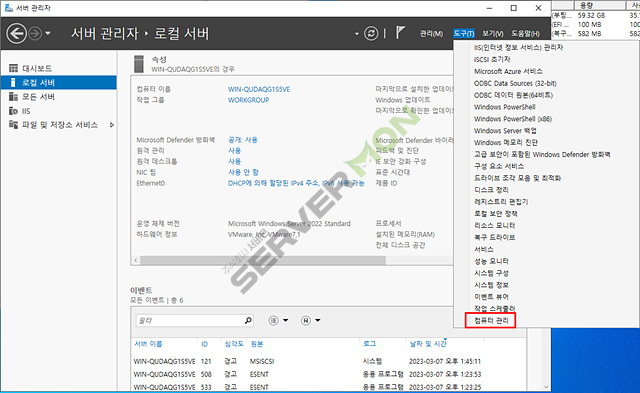Select 로컬 서버 in the sidebar
This screenshot has width=640, height=393.
coord(59,82)
